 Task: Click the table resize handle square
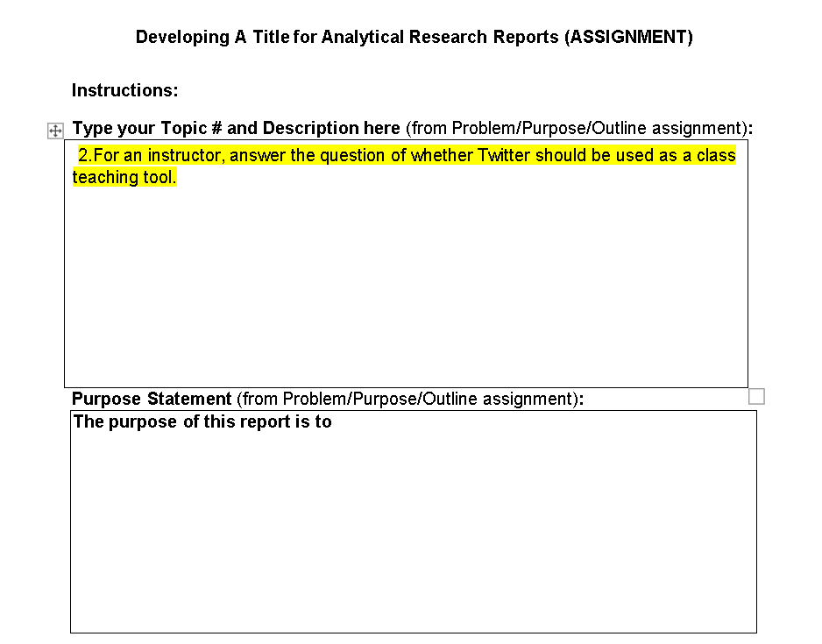tap(756, 397)
